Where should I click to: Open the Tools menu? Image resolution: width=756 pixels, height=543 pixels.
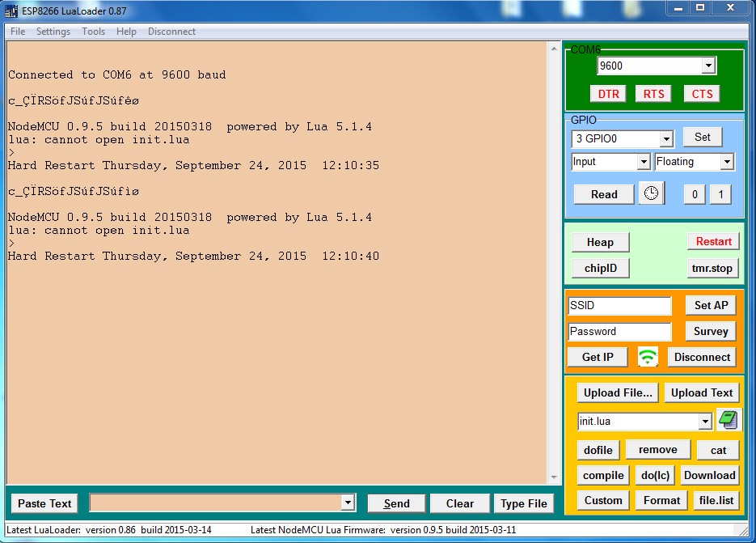coord(93,32)
